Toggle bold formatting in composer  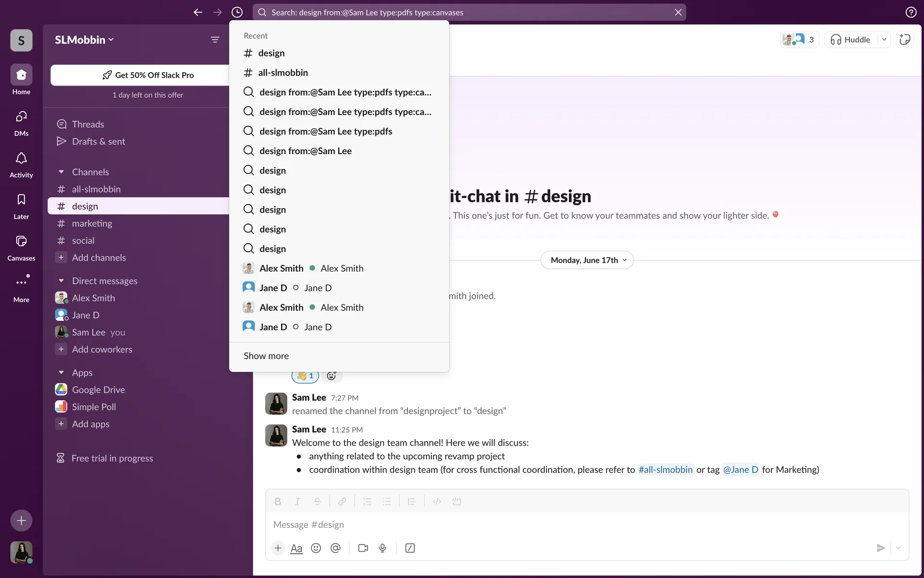[278, 501]
